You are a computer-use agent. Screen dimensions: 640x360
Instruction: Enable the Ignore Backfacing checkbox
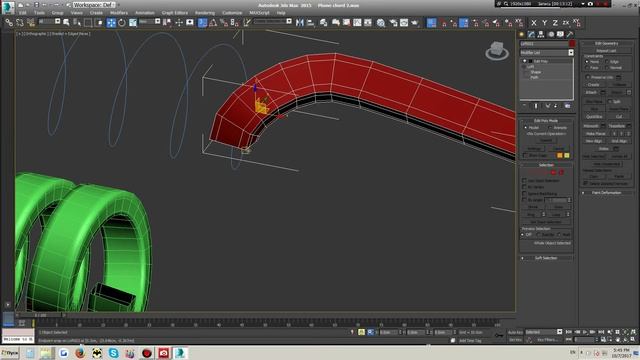[524, 193]
